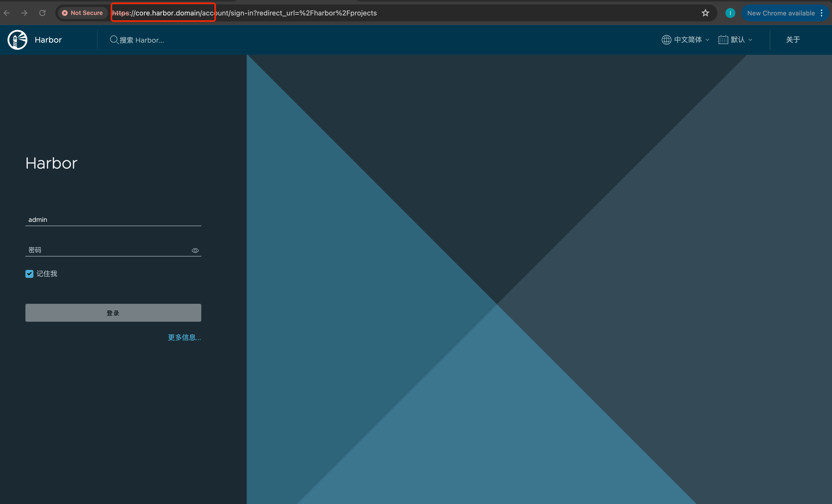Expand the 中文简体 language dropdown
Viewport: 832px width, 504px height.
tap(691, 40)
